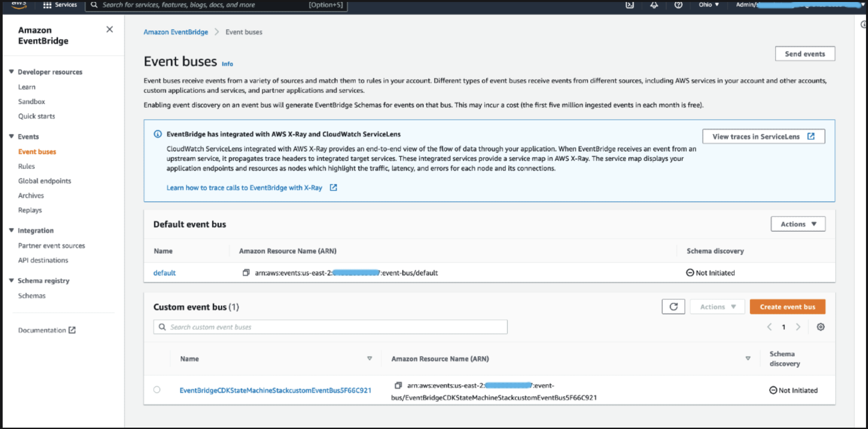Select Event buses in sidebar
Viewport: 868px width, 429px height.
[37, 151]
